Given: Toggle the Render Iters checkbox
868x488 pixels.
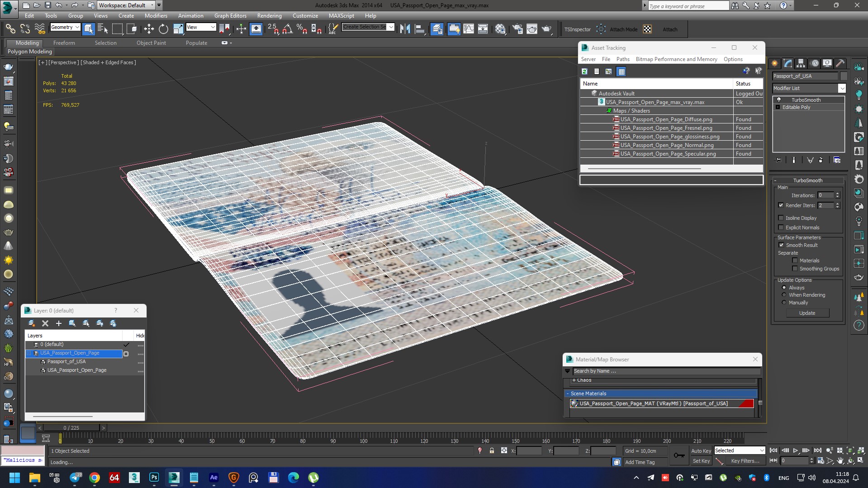Looking at the screenshot, I should pos(781,205).
